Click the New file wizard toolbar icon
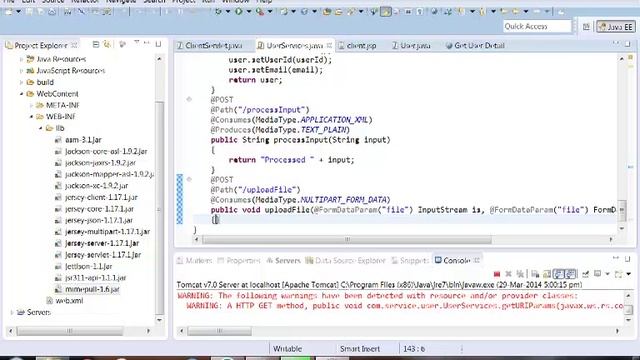This screenshot has width=640, height=360. (x=8, y=12)
